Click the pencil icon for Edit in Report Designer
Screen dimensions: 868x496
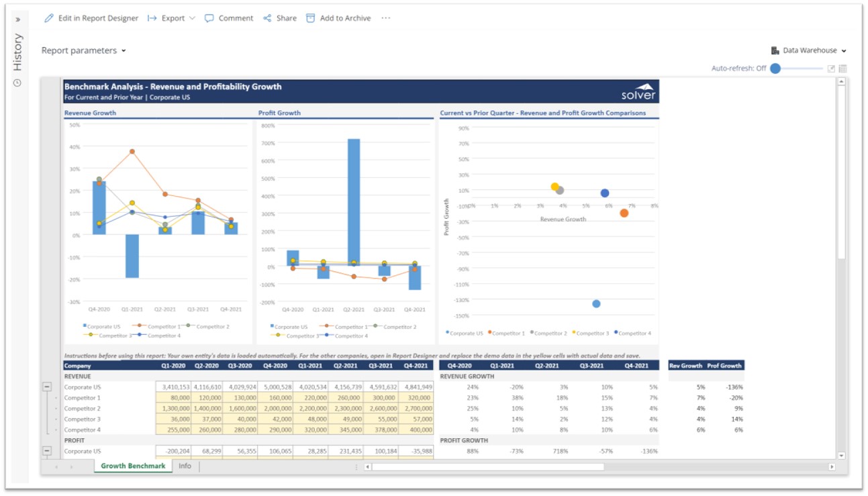[48, 18]
